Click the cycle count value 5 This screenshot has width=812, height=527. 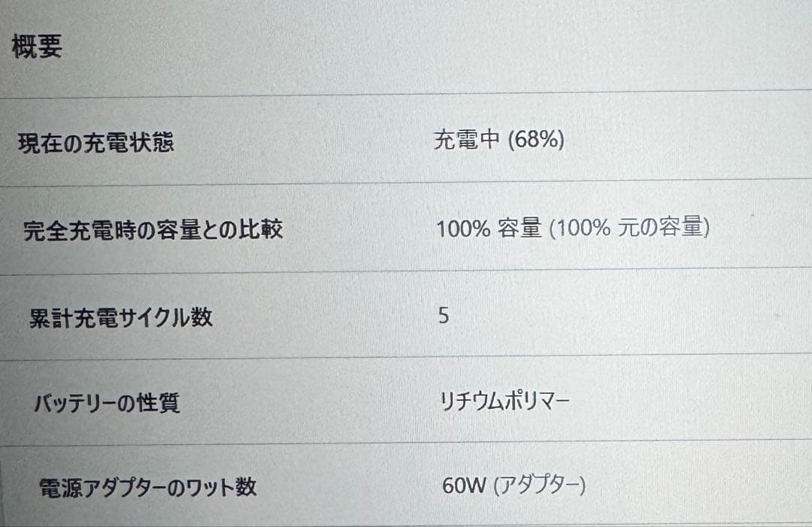click(444, 316)
